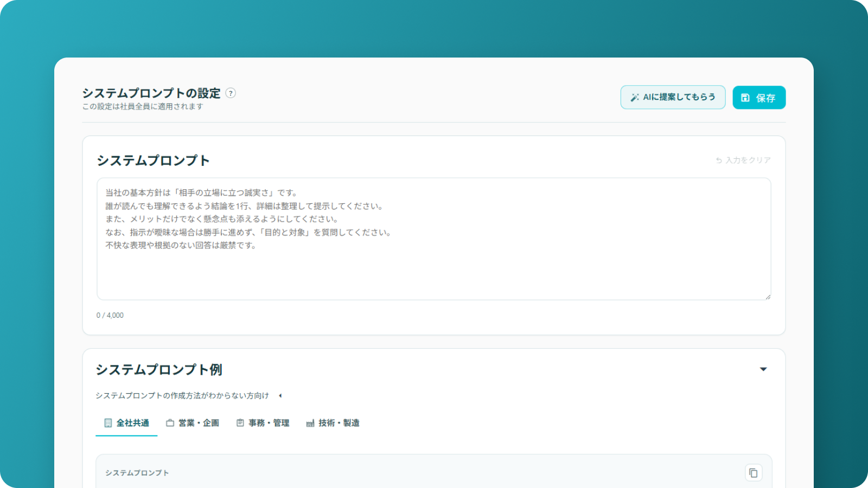Screen dimensions: 868x488
Task: Toggle the small arrow beside システムプロンプトの作成方法がわからない方向け
Action: click(280, 396)
